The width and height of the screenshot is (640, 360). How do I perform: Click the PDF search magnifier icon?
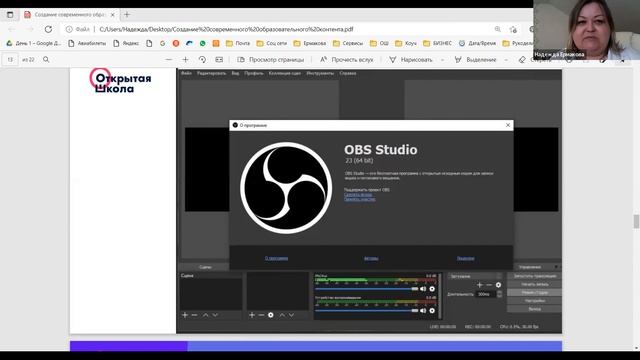pos(46,60)
